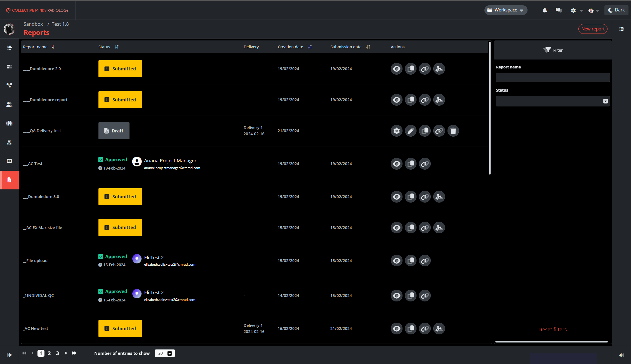Open notifications bell icon

(x=545, y=10)
